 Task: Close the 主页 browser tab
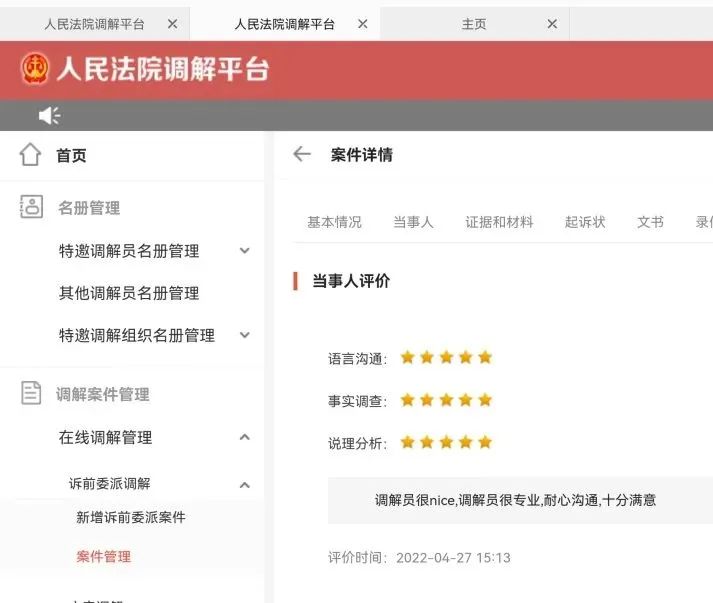[552, 24]
